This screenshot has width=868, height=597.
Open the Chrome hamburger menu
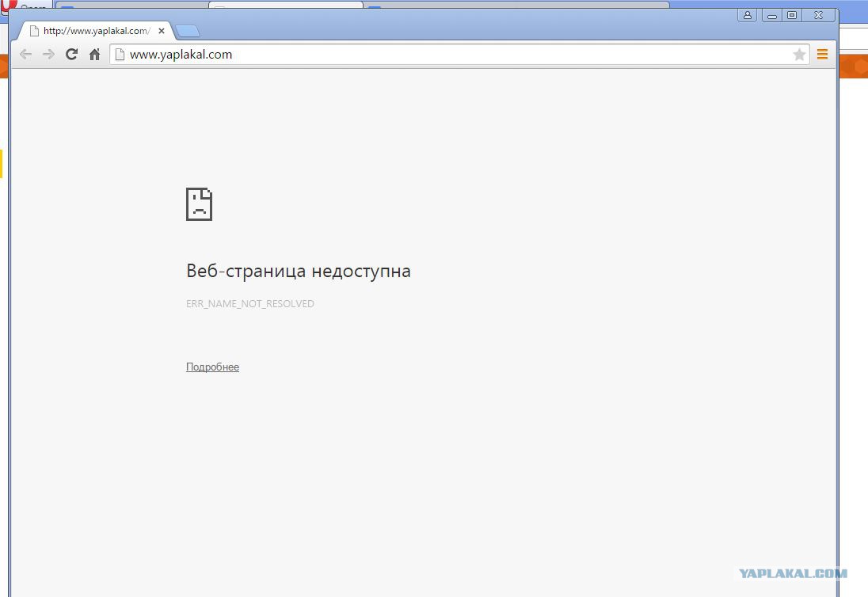pos(823,54)
